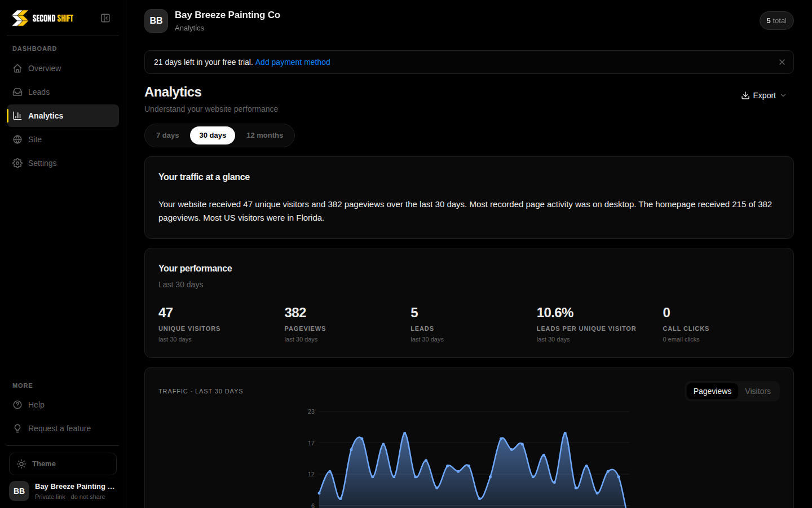The width and height of the screenshot is (812, 508).
Task: Collapse the sidebar panel icon
Action: click(105, 18)
